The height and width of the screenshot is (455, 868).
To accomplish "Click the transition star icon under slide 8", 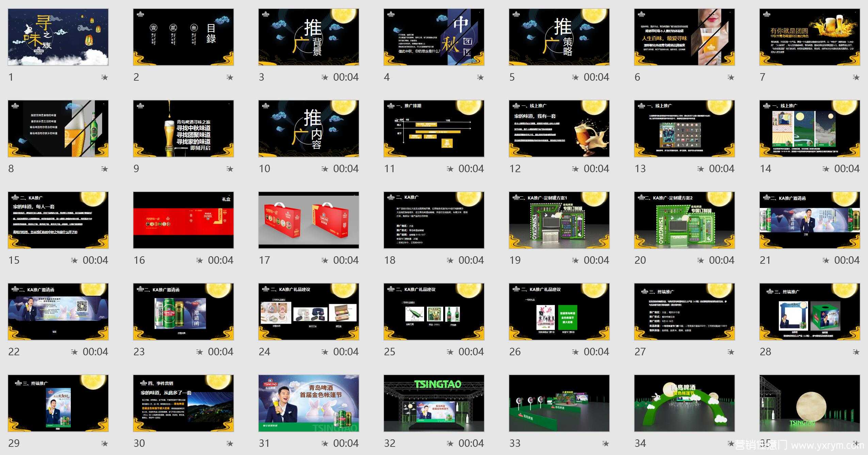I will tap(105, 169).
